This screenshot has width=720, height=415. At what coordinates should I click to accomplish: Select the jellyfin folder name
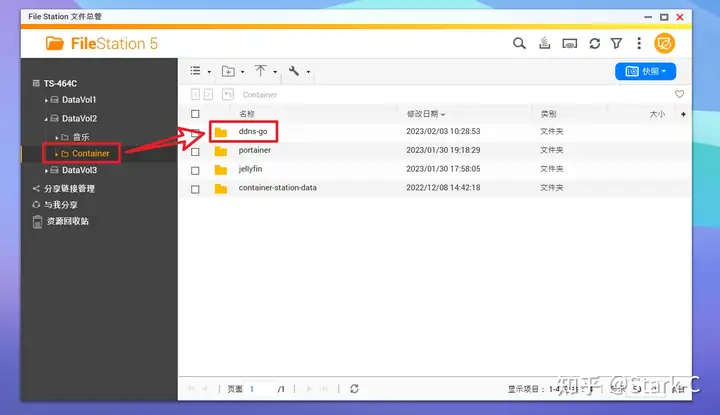(x=250, y=169)
